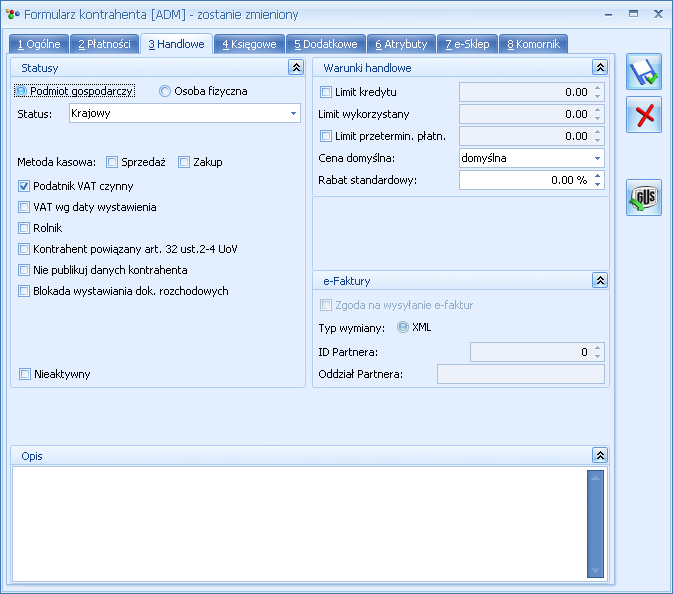This screenshot has width=673, height=594.
Task: Open the 5 Dodatkowe tab
Action: pyautogui.click(x=326, y=44)
